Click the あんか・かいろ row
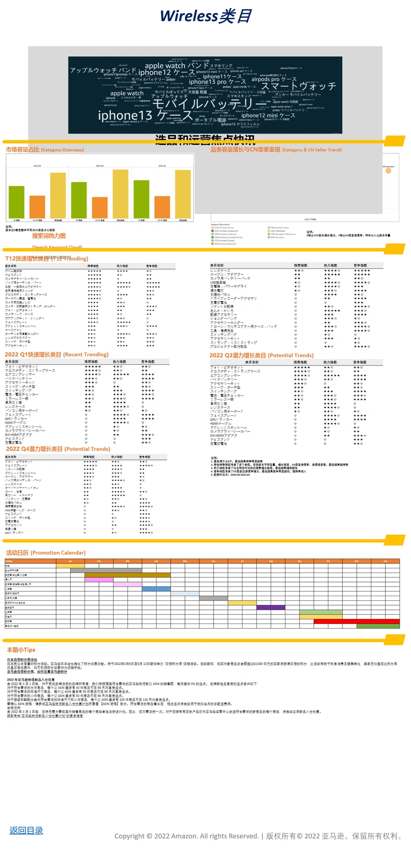411x868 pixels. click(296, 311)
